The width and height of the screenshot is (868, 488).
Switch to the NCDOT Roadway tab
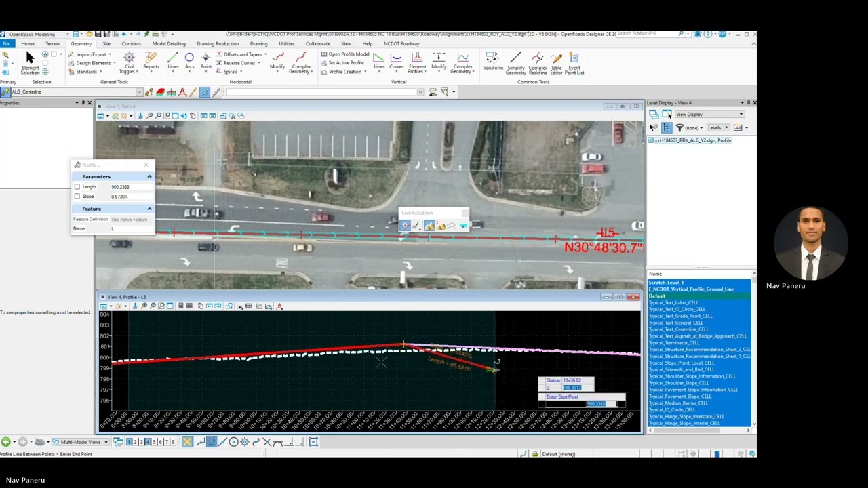click(401, 44)
